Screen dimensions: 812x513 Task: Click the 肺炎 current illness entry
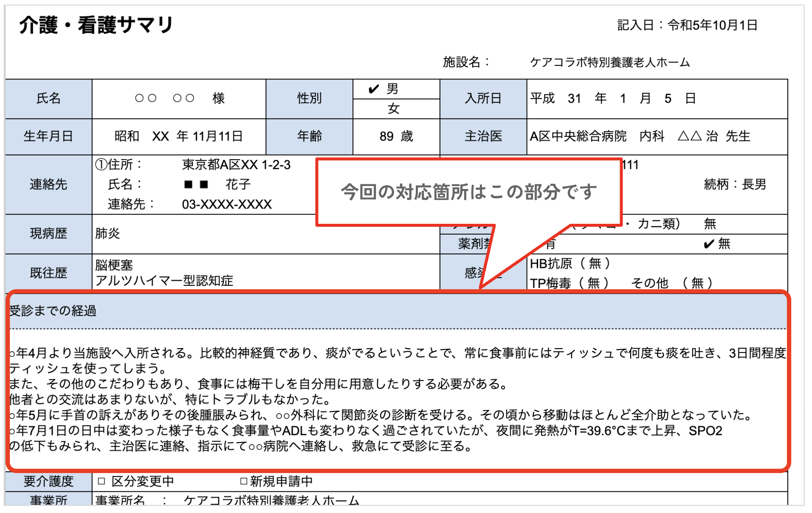[x=107, y=233]
